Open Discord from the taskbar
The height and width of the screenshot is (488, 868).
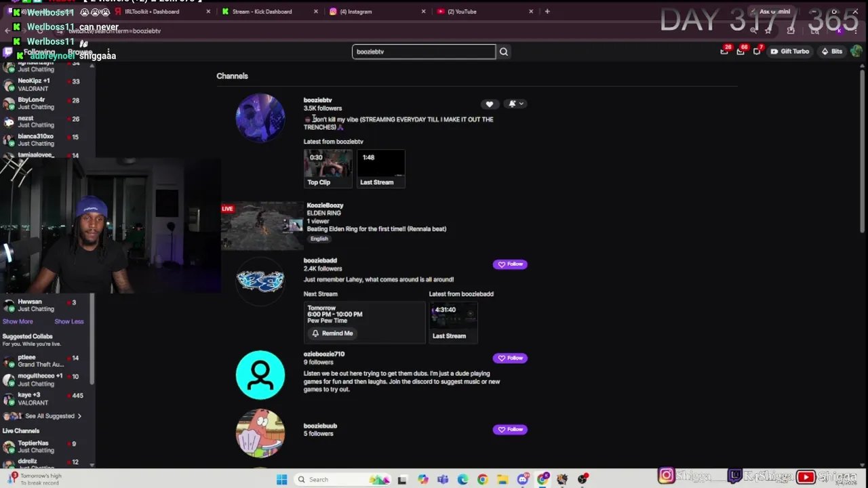click(x=523, y=479)
